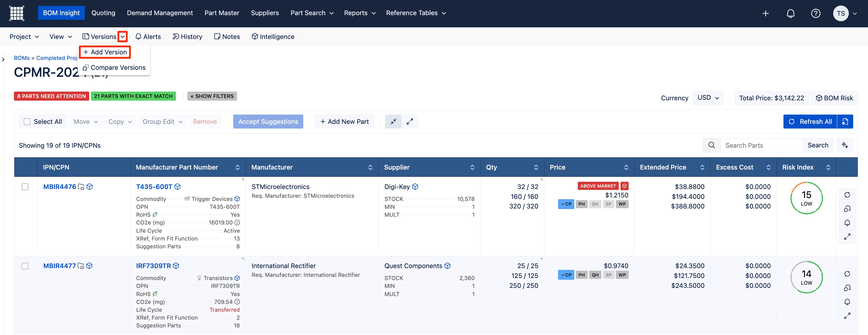Click the refresh icon for MBIR4476 row

pos(847,195)
